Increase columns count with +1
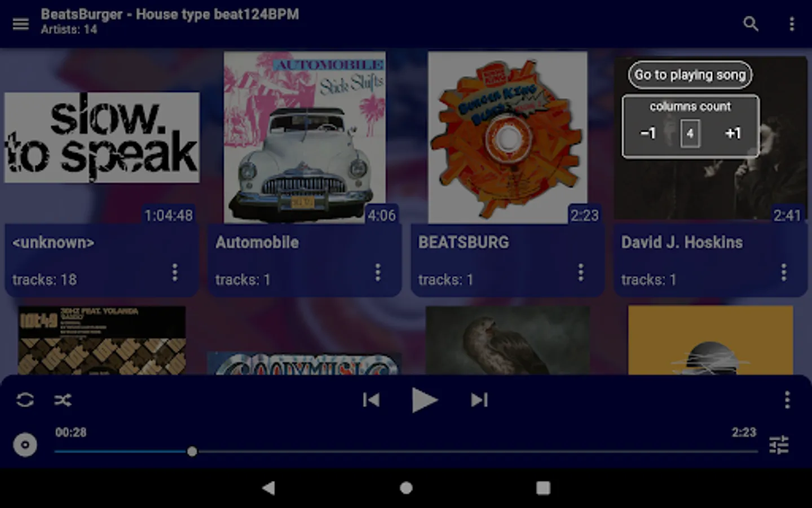 point(732,133)
